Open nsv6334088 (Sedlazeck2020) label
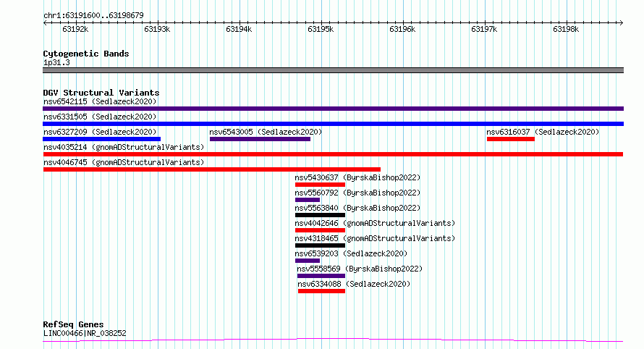Screen dimensions: 644x349 [354, 284]
